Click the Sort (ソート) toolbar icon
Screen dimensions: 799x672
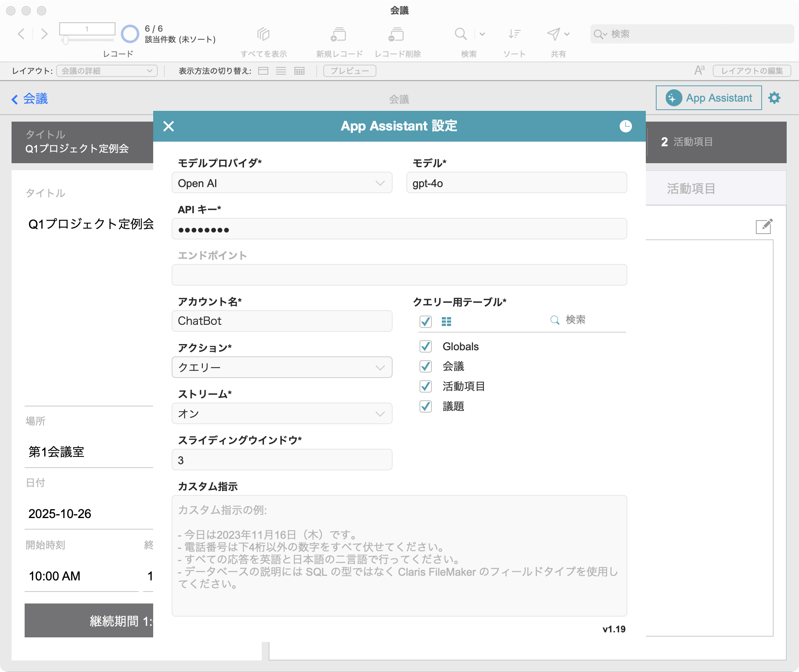[x=514, y=35]
